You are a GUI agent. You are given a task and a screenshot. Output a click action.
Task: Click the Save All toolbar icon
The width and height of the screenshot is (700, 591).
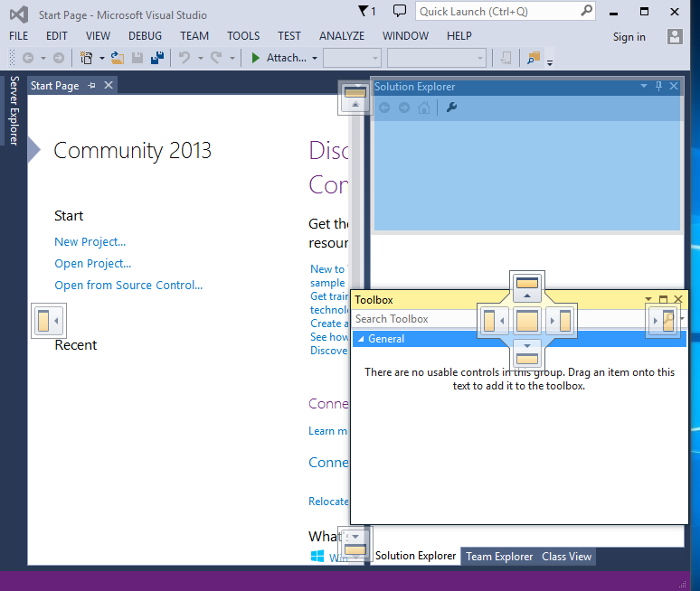pos(157,58)
